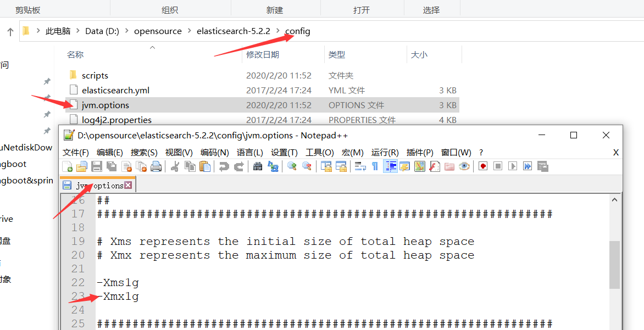Open the 搜索(S) menu

(x=144, y=152)
